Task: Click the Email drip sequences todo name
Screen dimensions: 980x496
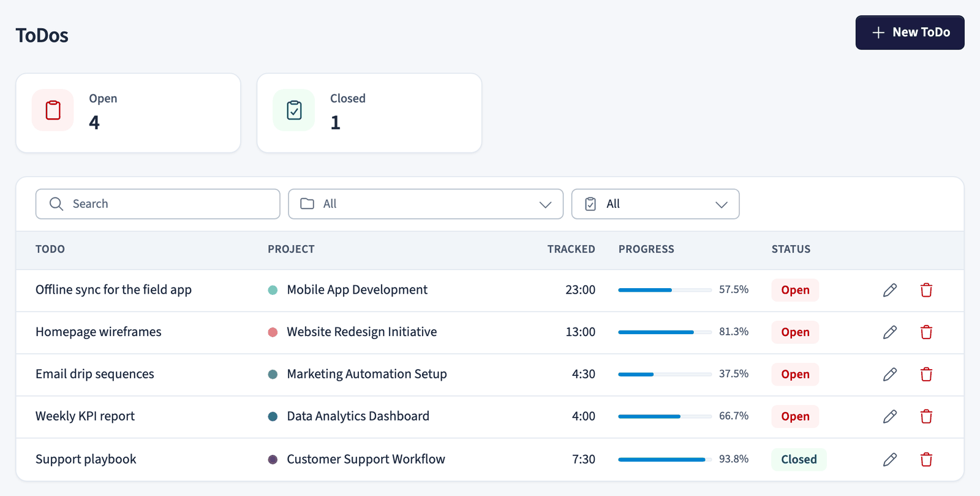Action: tap(95, 375)
